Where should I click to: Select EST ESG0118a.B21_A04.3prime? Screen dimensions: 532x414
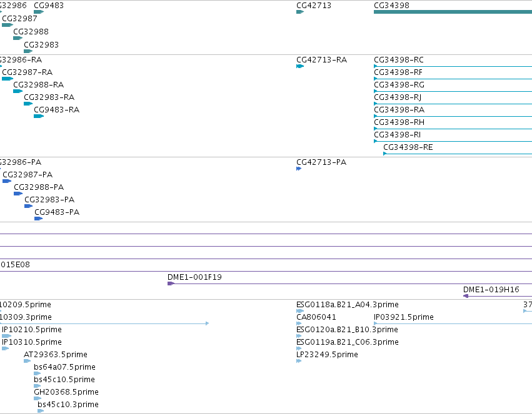tap(300, 311)
